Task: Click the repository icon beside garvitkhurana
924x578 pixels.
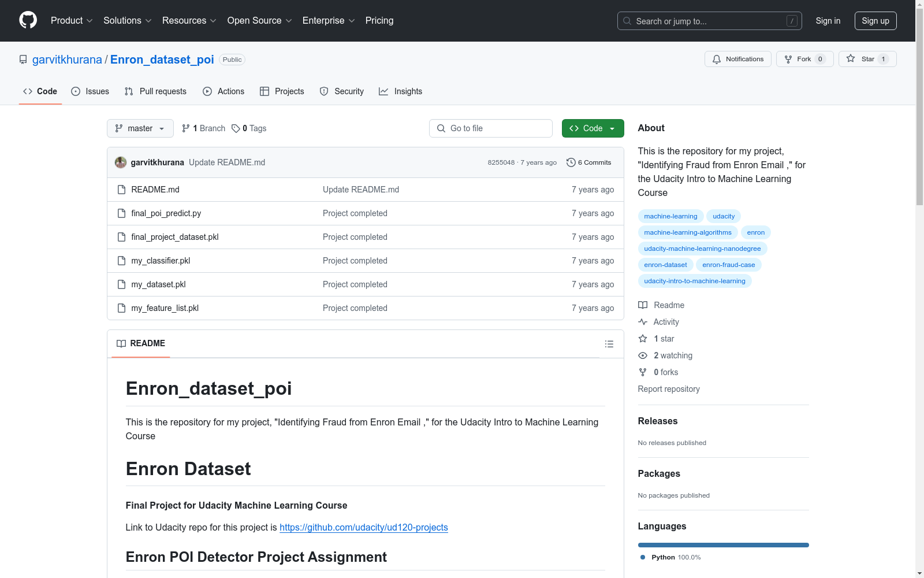Action: pyautogui.click(x=23, y=60)
